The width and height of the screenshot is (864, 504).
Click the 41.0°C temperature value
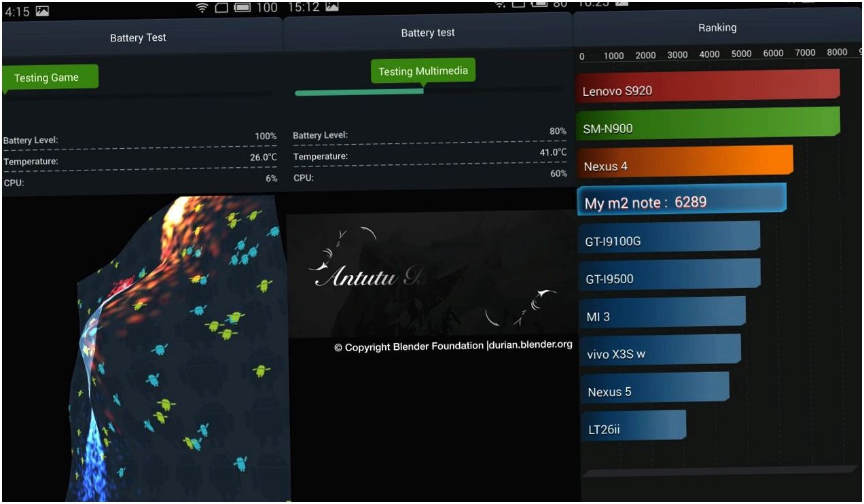(553, 152)
